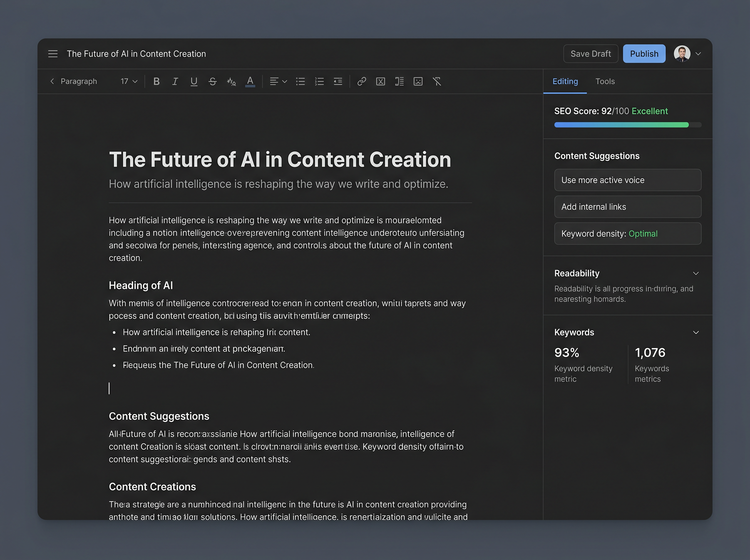
Task: Click the 'SEO Score: 92/100' label
Action: (591, 111)
